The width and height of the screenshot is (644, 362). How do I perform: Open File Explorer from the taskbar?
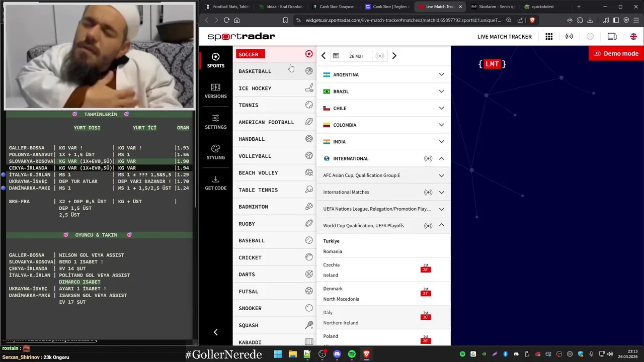click(x=292, y=354)
